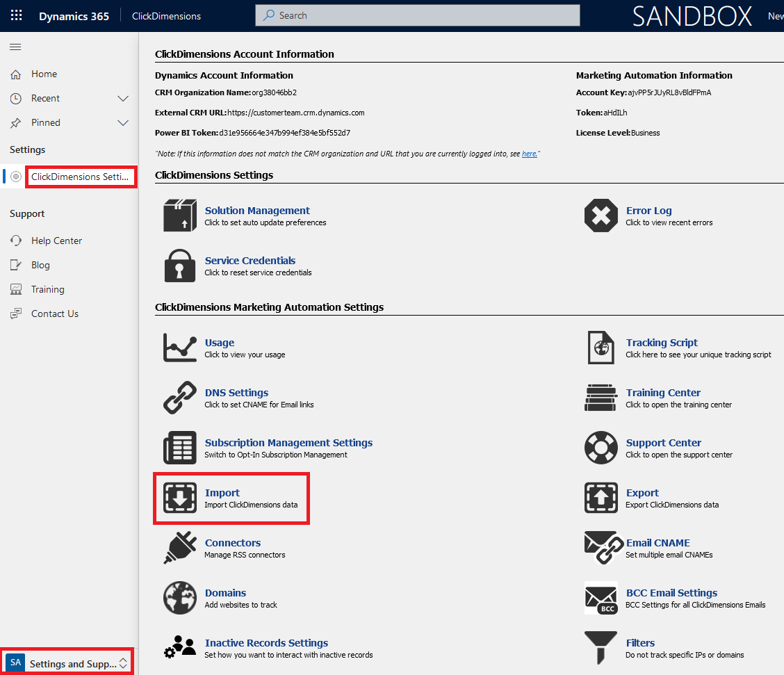
Task: Expand the Pinned items chevron
Action: coord(123,123)
